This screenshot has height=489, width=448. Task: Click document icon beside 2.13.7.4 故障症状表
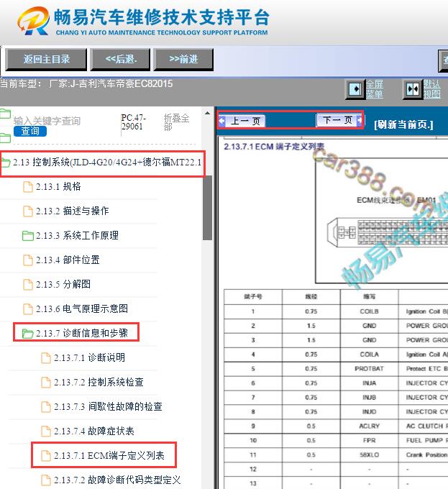tap(46, 431)
